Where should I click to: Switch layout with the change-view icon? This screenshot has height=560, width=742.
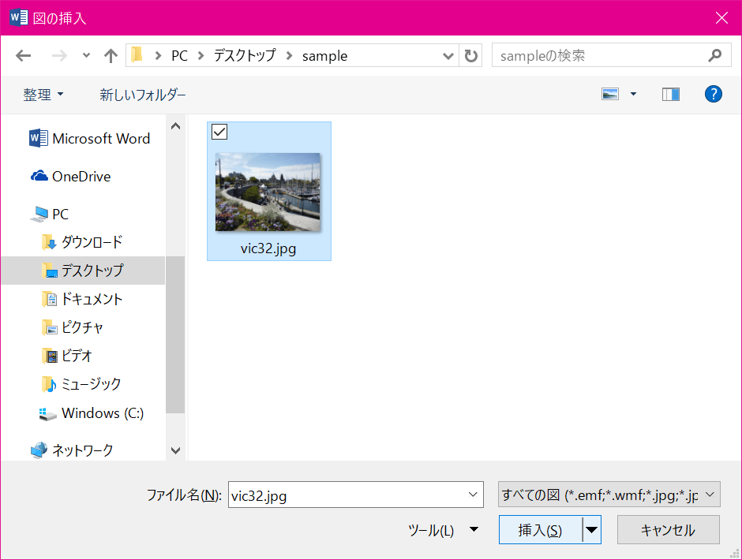pos(610,93)
